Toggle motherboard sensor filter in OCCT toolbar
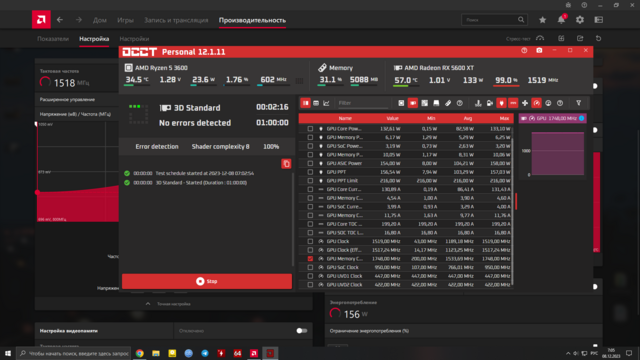This screenshot has height=360, width=640. pyautogui.click(x=424, y=103)
